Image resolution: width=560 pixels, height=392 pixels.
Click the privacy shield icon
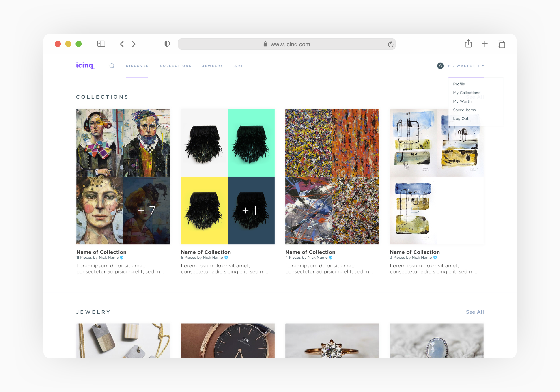pos(167,44)
